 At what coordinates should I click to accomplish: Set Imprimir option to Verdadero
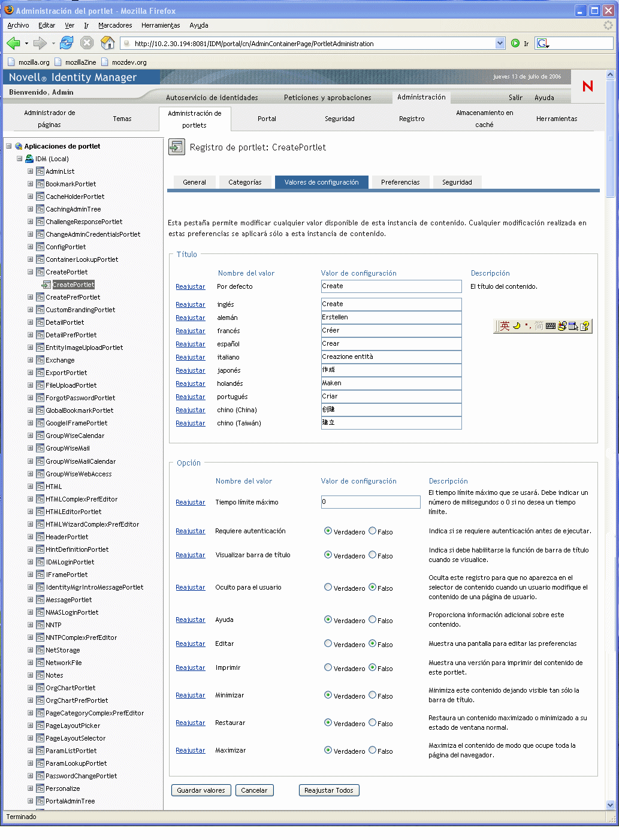coord(328,667)
